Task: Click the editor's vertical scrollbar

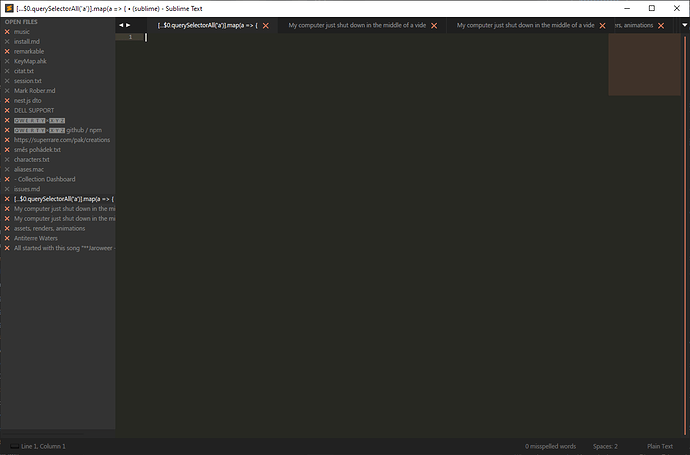Action: pyautogui.click(x=684, y=234)
